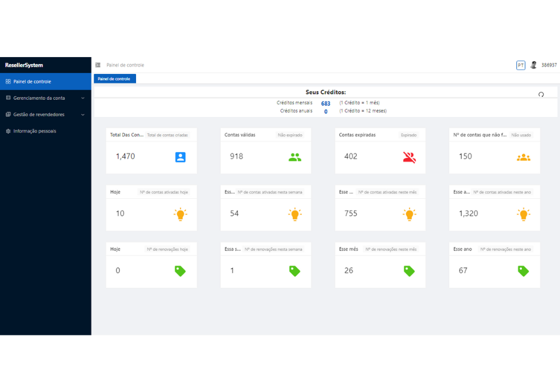Click the user avatar icon
This screenshot has width=560, height=392.
tap(534, 65)
